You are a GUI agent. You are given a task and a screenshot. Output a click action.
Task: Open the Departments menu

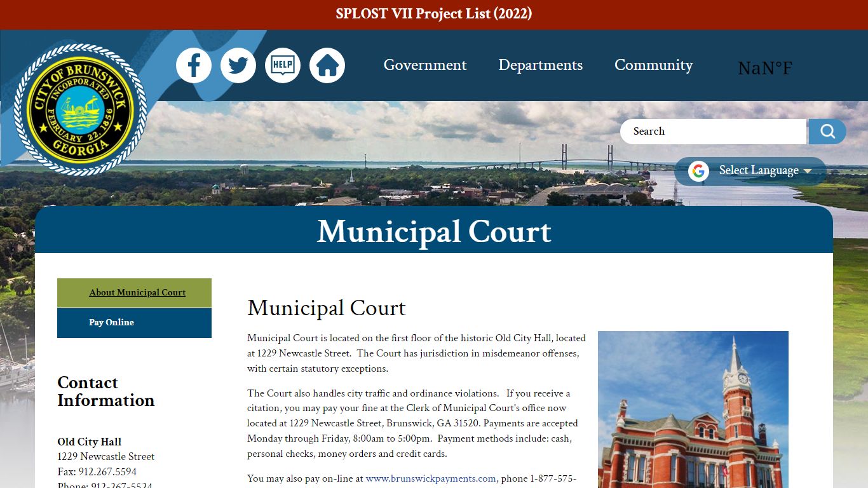coord(541,65)
